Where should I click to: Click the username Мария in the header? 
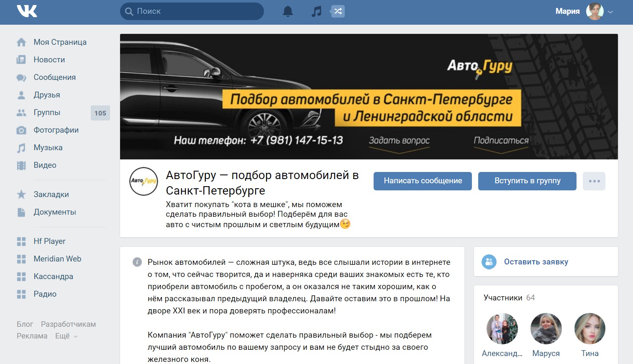coord(567,11)
